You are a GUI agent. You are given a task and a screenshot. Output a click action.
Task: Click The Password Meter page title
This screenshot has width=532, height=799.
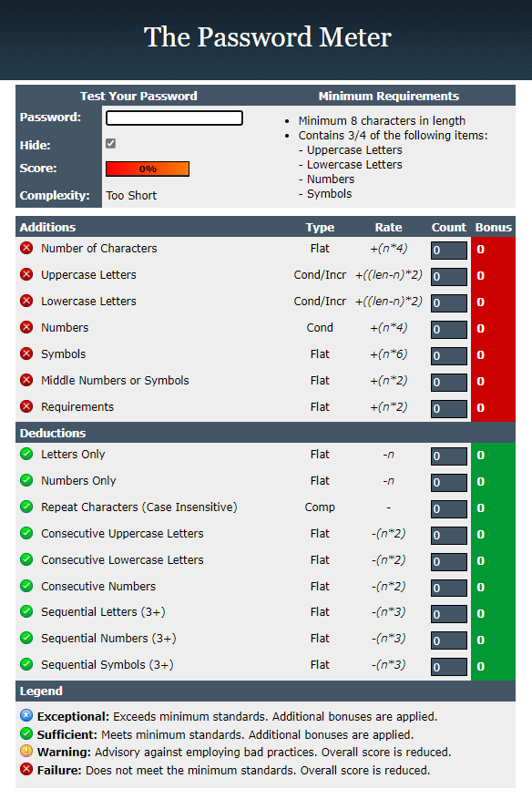[268, 37]
